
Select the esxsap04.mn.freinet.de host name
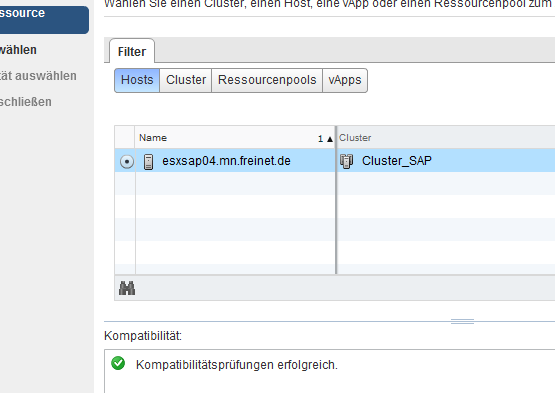[x=227, y=161]
